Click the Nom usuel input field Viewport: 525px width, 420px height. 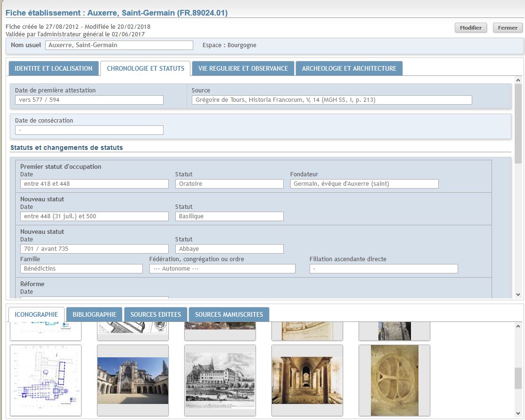click(x=119, y=45)
